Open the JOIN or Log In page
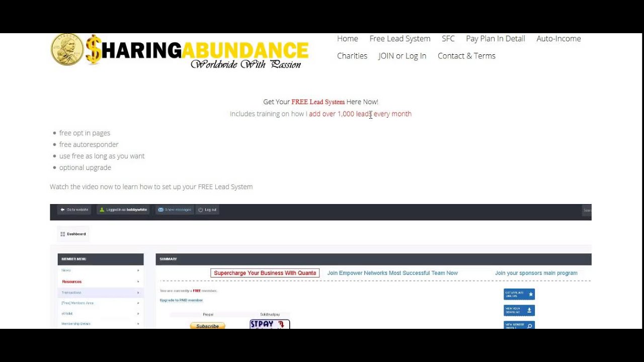 tap(403, 56)
